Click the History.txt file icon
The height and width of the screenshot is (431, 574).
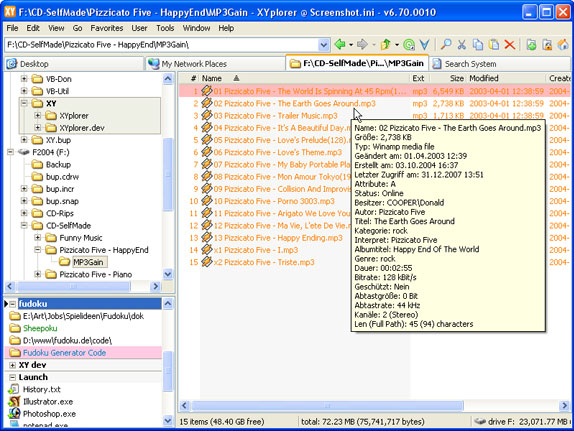[14, 389]
